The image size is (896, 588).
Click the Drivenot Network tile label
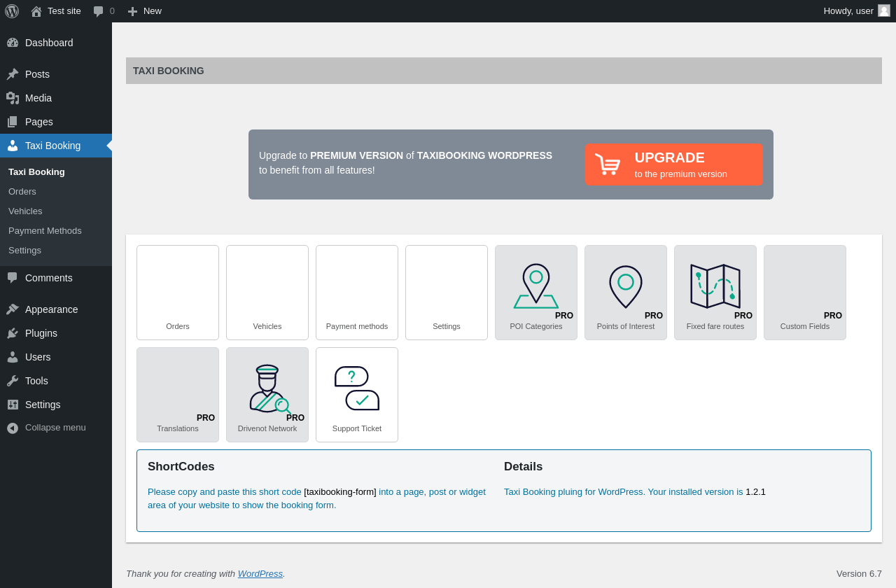tap(267, 428)
